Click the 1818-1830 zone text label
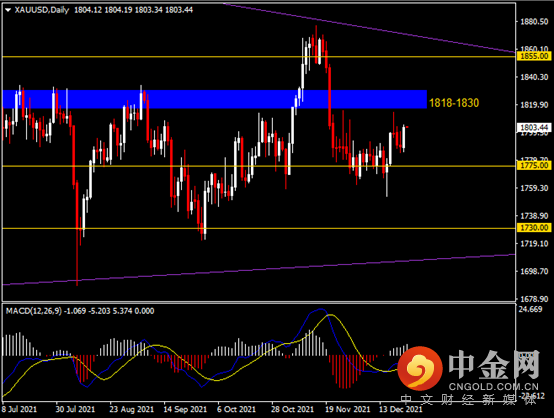 tap(454, 103)
